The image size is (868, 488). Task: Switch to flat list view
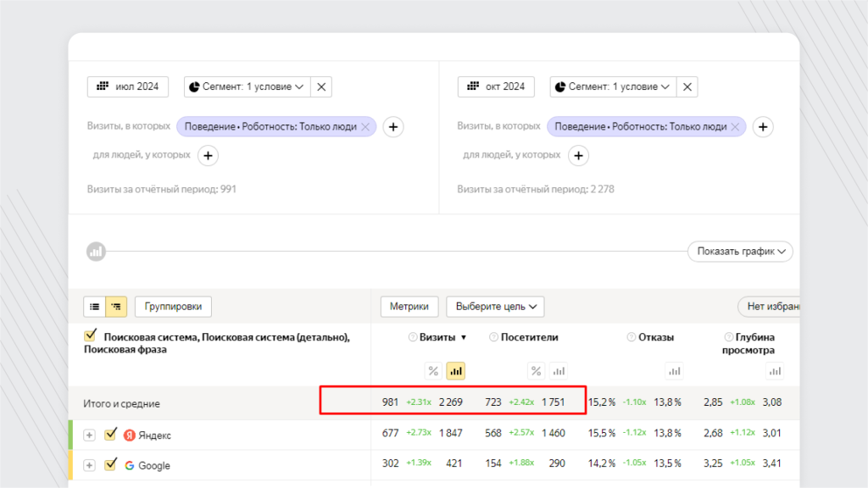[95, 307]
